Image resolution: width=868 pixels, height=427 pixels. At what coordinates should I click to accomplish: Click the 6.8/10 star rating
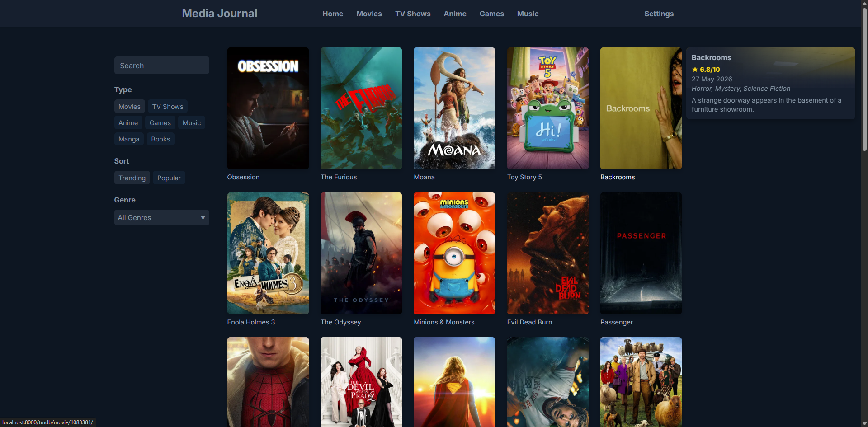(706, 70)
